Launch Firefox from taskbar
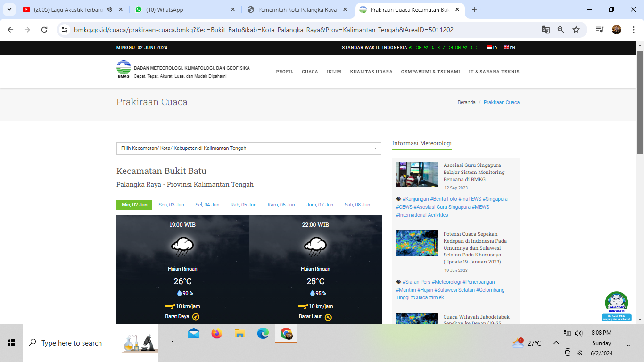 pyautogui.click(x=216, y=334)
